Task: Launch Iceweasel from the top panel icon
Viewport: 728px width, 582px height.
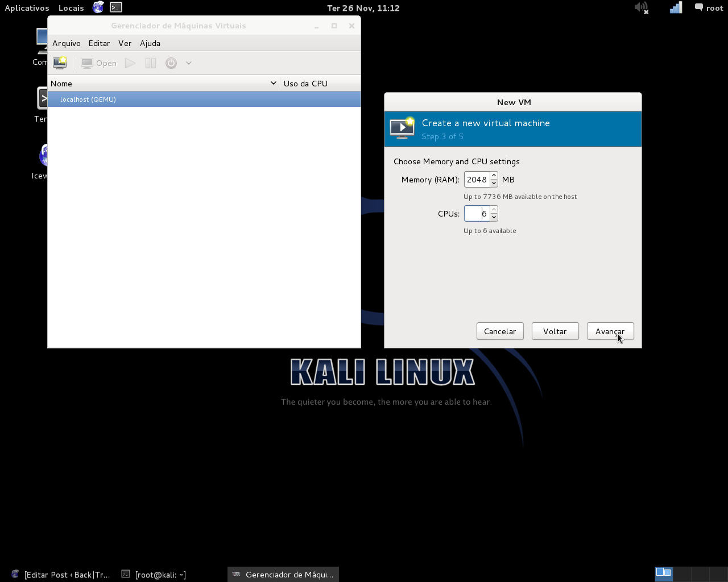Action: click(x=98, y=7)
